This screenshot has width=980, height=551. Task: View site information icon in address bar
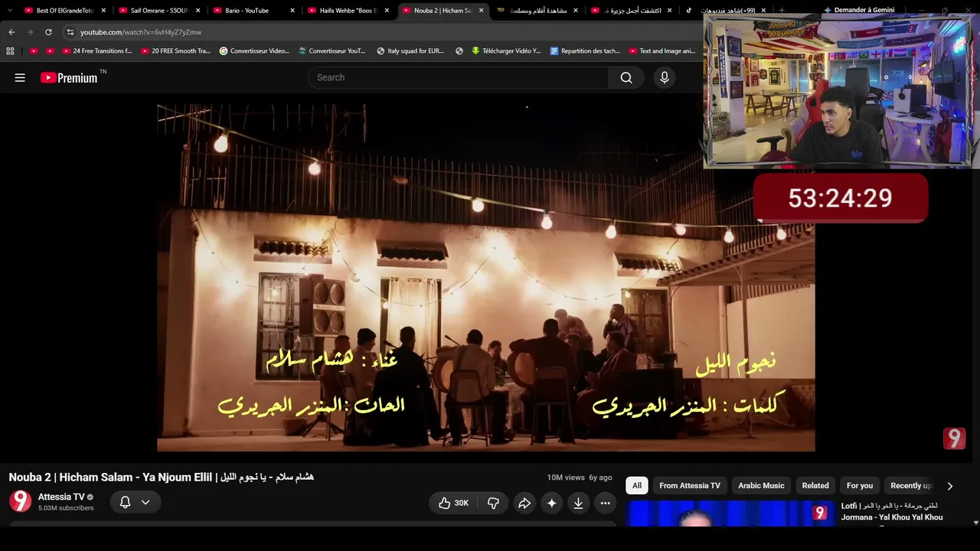(70, 32)
